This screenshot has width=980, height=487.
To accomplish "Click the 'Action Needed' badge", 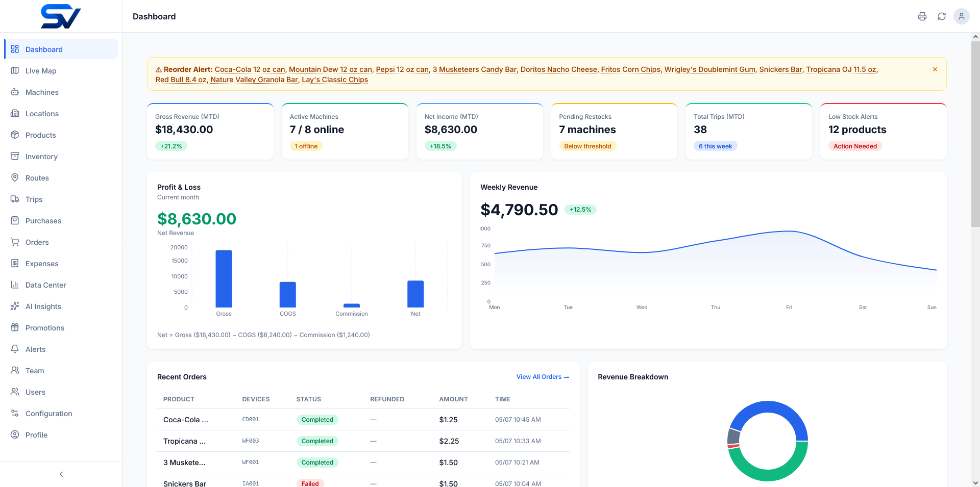I will click(x=855, y=146).
